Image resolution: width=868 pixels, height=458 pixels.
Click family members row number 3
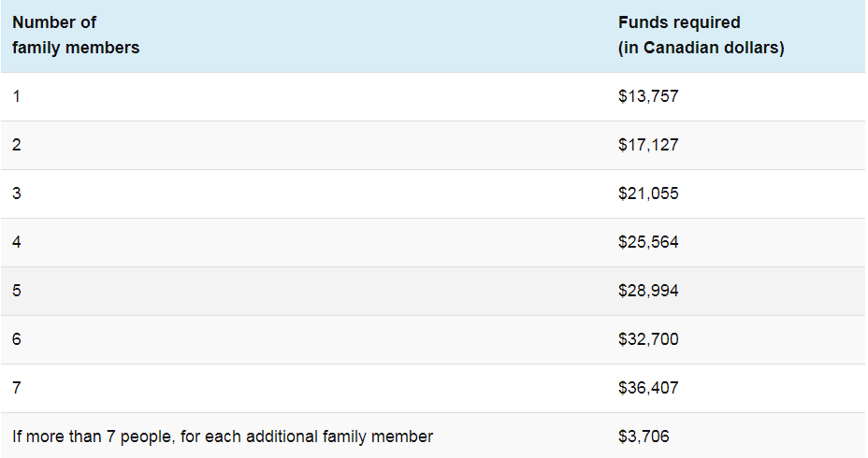[x=17, y=193]
